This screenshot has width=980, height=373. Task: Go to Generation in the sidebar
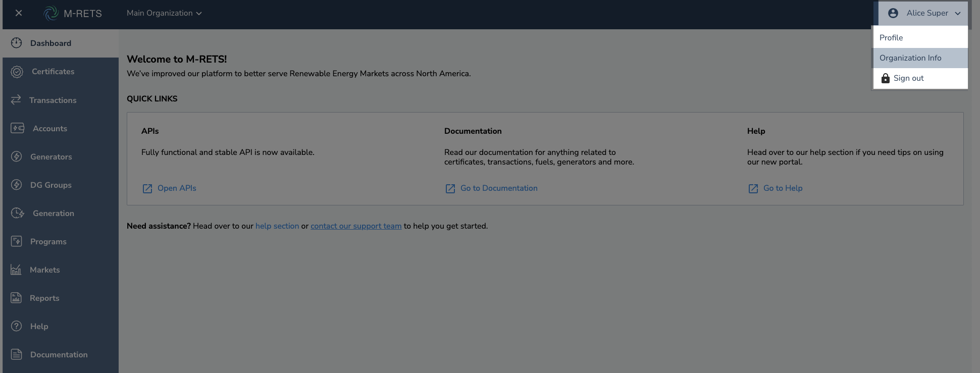coord(61,213)
